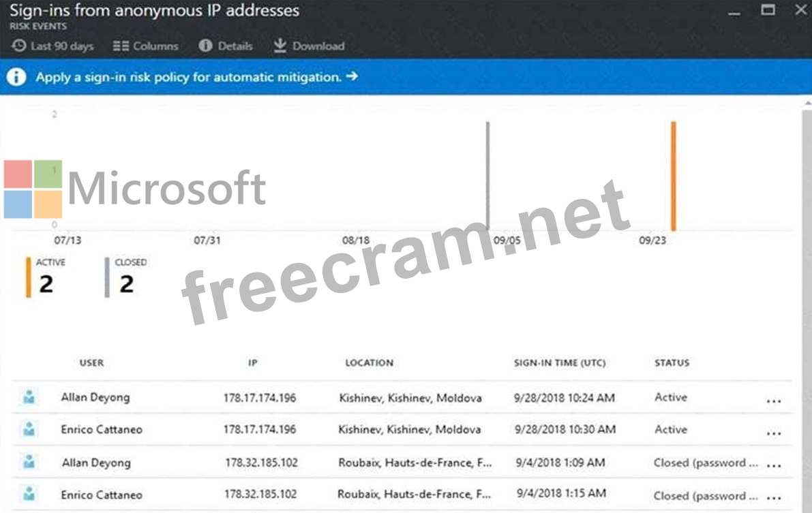812x513 pixels.
Task: Click user icon for Allan Deyong 9/28 row
Action: point(29,397)
